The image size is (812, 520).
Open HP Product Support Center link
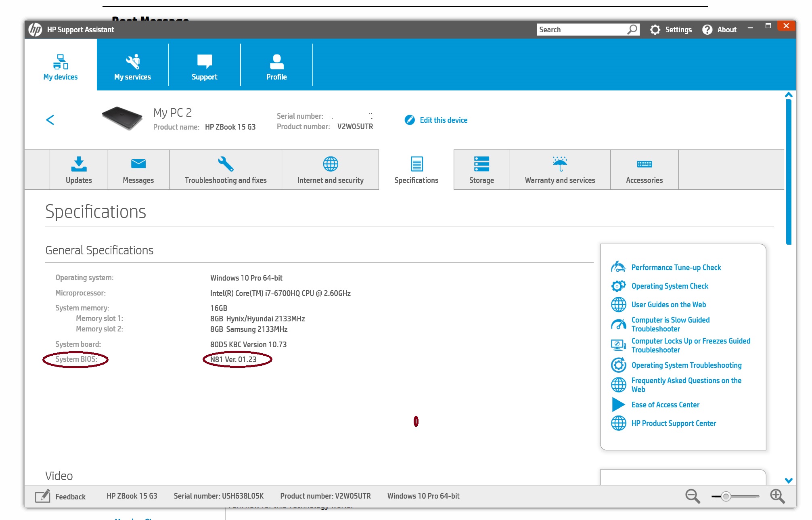point(674,423)
